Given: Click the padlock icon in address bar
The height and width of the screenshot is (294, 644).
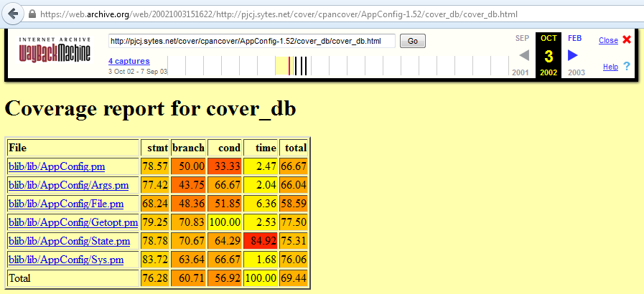Looking at the screenshot, I should [32, 14].
